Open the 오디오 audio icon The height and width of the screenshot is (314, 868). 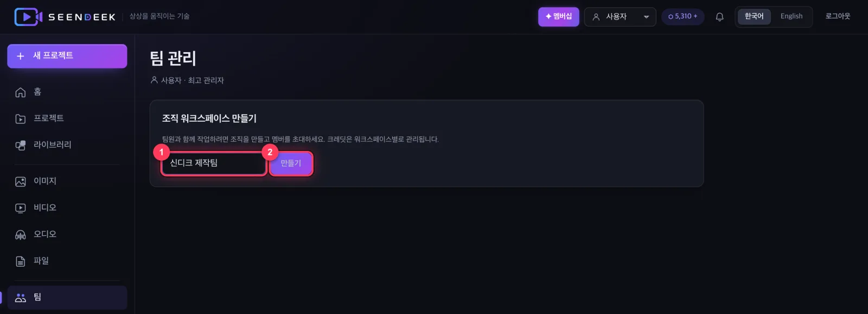point(21,235)
